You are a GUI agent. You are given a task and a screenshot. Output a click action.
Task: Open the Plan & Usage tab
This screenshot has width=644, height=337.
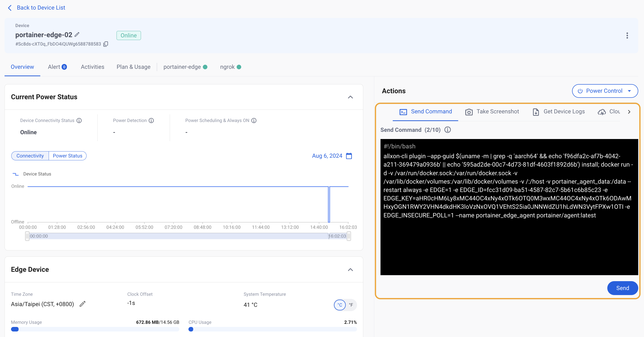pos(134,67)
